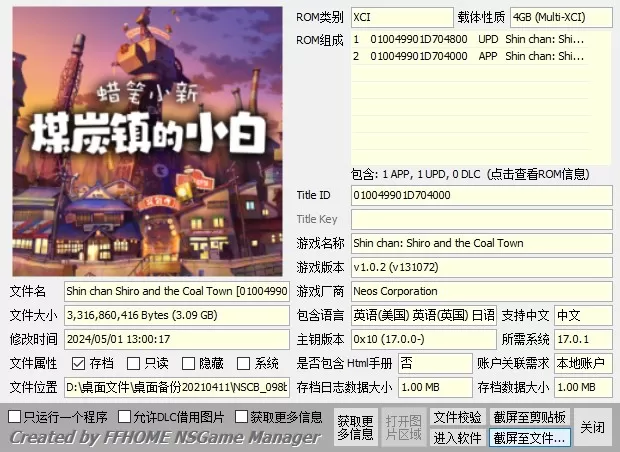Enable the 只读 (Read-only) checkbox

tap(135, 364)
